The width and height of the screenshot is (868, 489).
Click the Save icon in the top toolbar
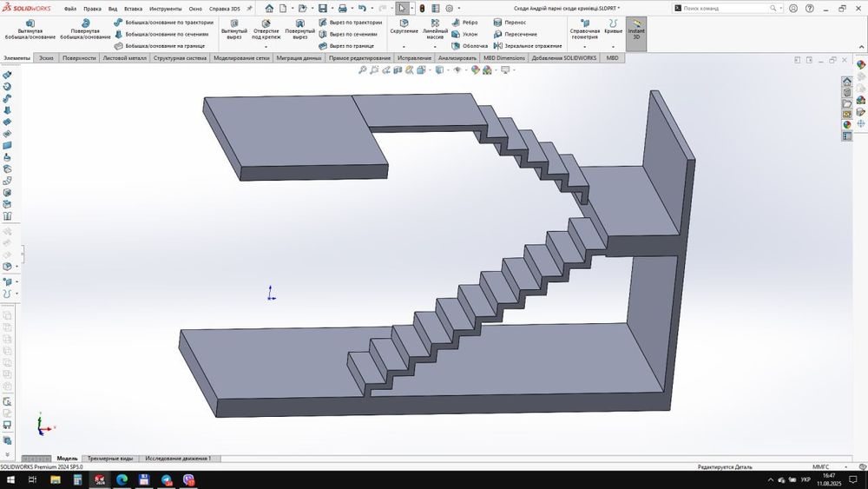(321, 8)
